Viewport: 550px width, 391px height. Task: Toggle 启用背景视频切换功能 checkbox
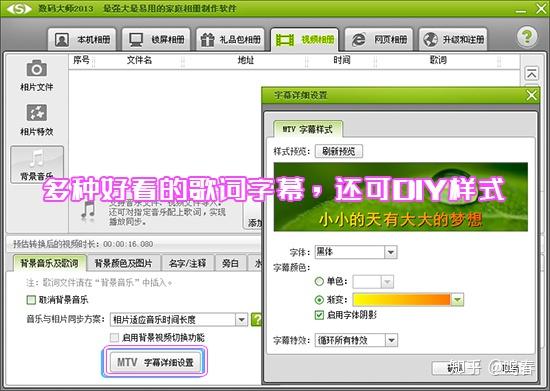[x=114, y=338]
